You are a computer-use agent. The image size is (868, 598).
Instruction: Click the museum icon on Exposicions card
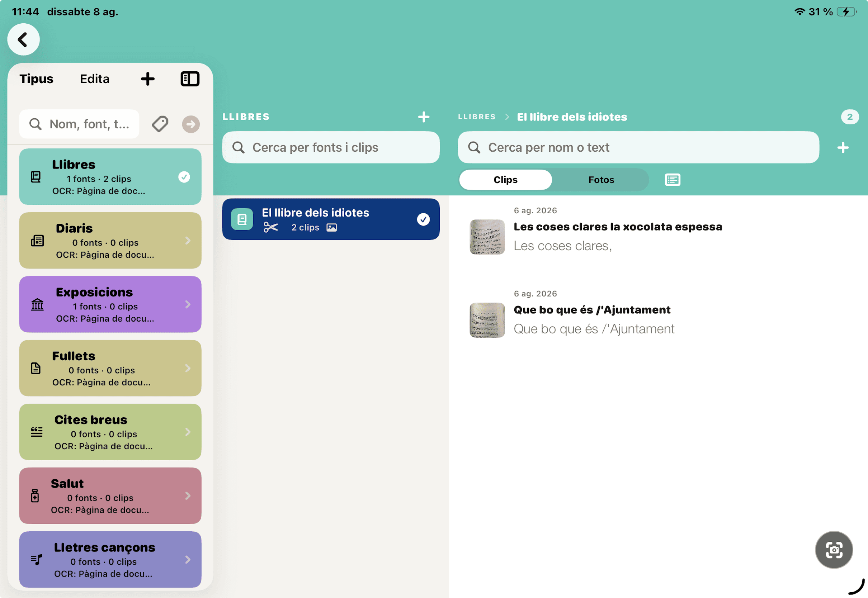point(37,304)
